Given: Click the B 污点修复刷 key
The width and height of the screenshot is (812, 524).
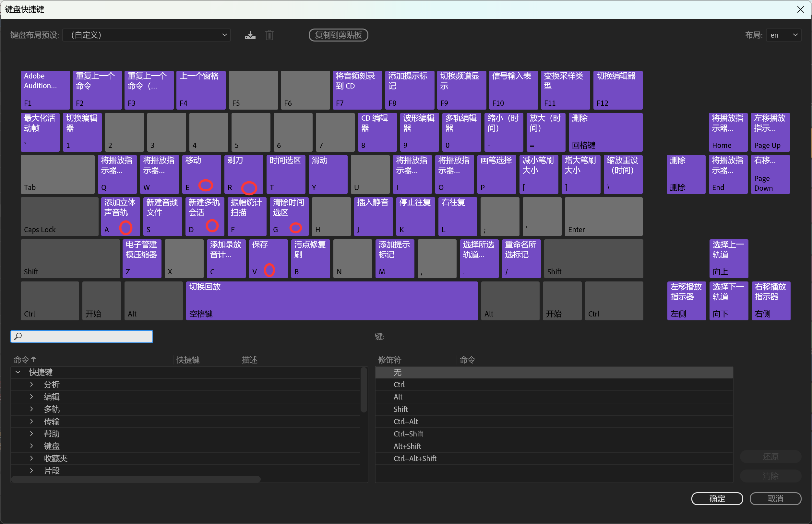Looking at the screenshot, I should [311, 259].
